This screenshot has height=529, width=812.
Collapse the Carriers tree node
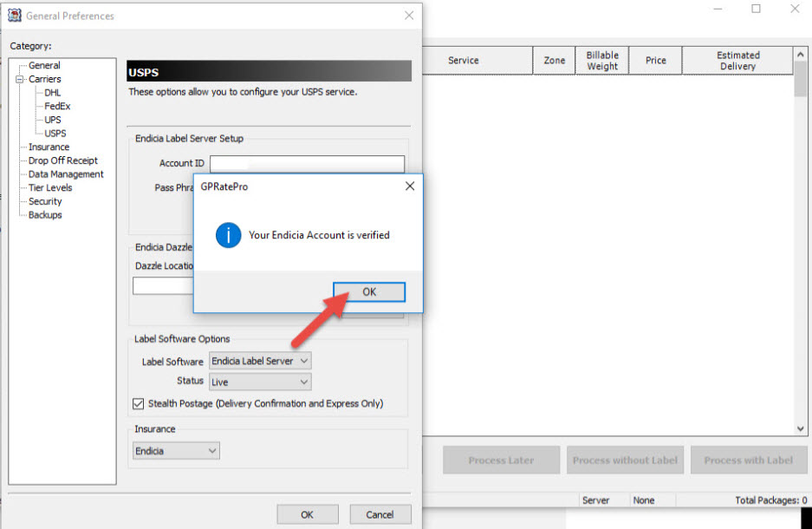click(x=20, y=79)
